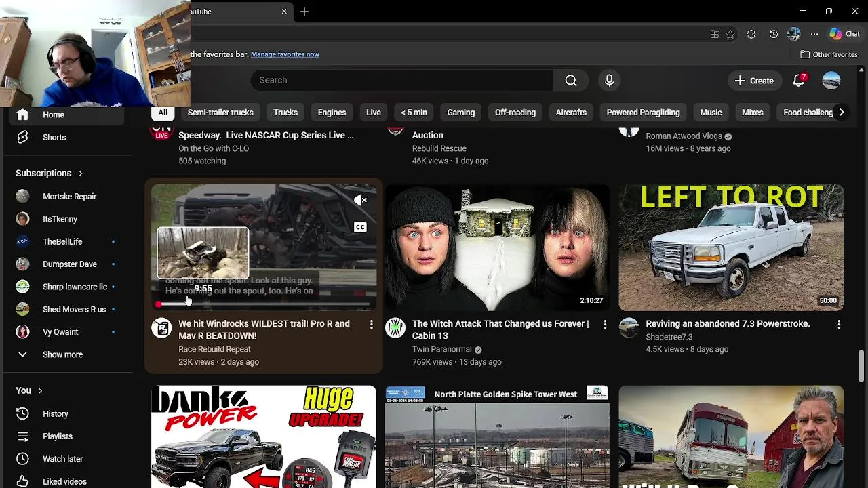
Task: Open browser extensions puzzle icon
Action: 751,34
